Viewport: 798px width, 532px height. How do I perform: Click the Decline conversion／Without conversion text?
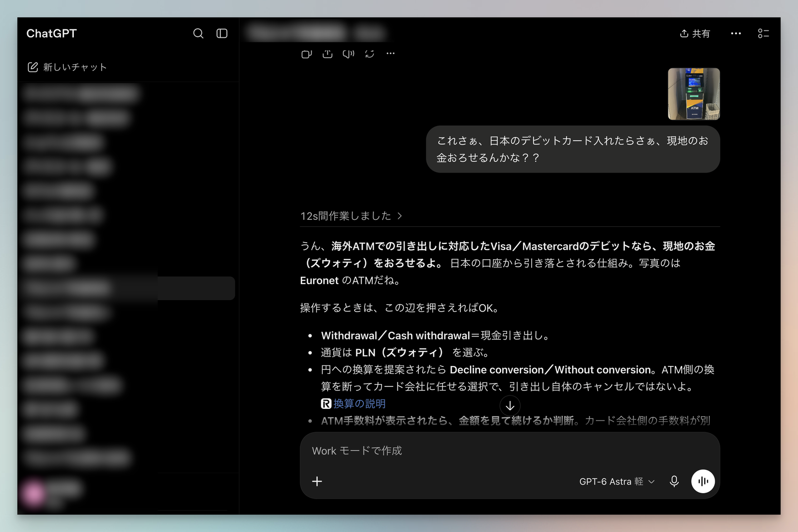pos(551,370)
